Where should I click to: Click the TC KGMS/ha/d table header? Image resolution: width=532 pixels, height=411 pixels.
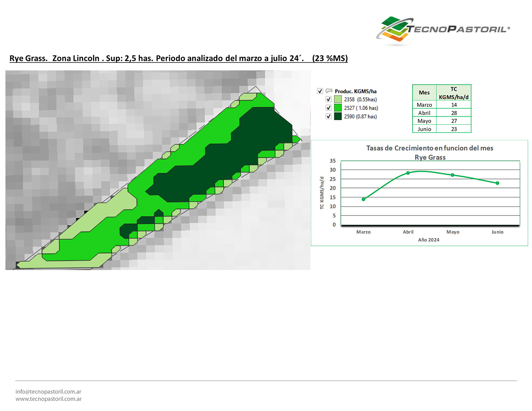pos(454,93)
